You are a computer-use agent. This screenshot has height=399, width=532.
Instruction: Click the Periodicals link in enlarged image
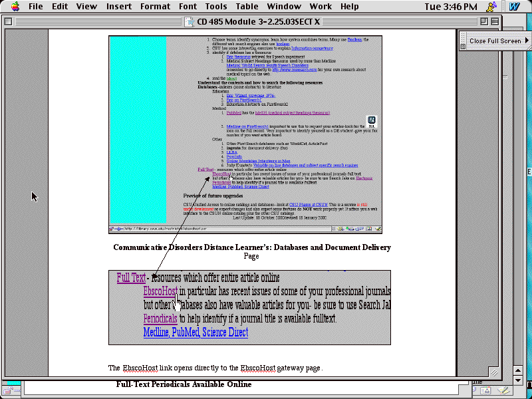tap(160, 319)
